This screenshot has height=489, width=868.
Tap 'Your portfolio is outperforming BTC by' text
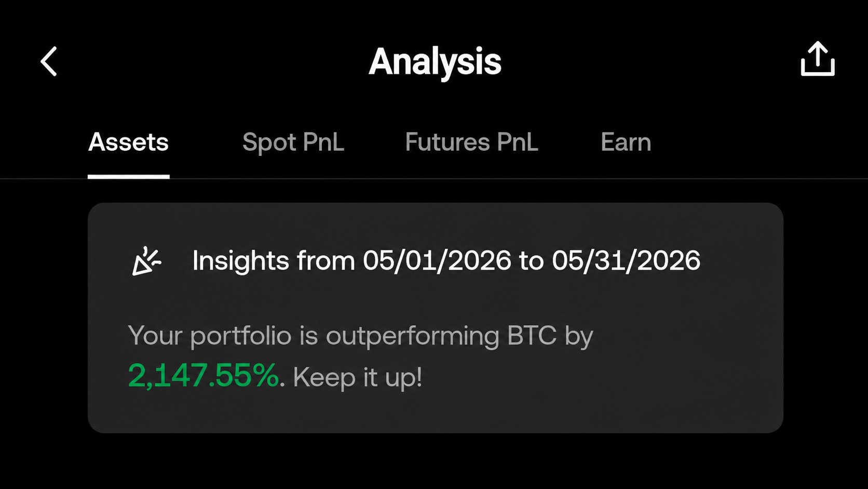360,336
